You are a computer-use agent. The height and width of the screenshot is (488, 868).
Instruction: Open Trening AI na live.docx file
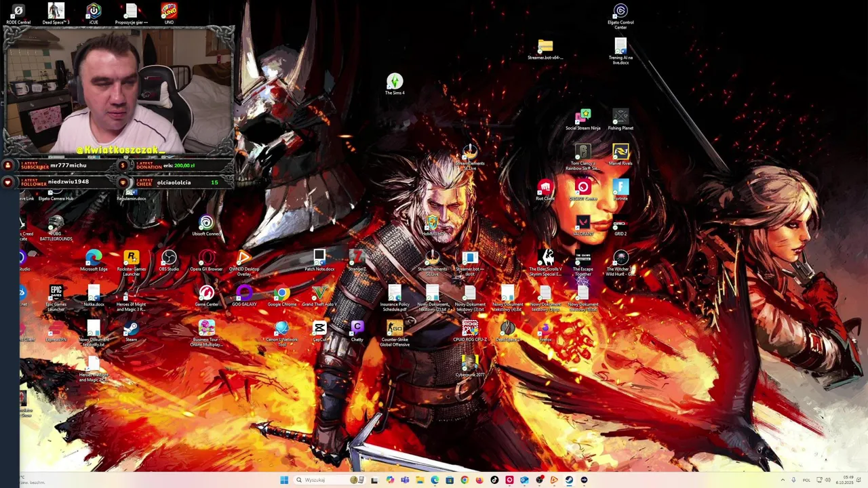point(620,52)
